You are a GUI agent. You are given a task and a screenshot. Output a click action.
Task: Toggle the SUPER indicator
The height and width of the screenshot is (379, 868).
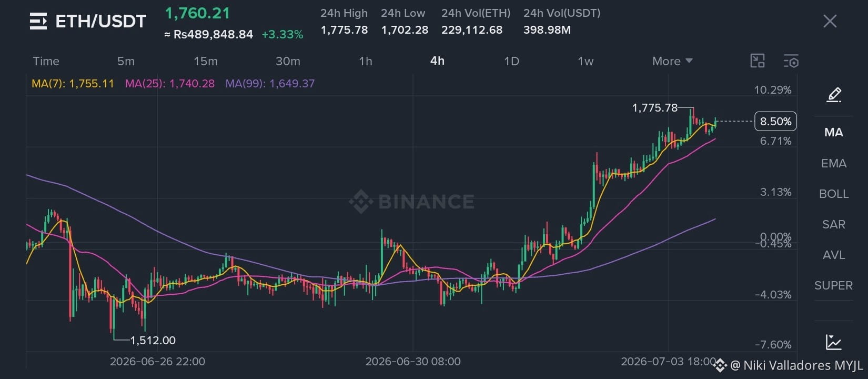pyautogui.click(x=833, y=285)
